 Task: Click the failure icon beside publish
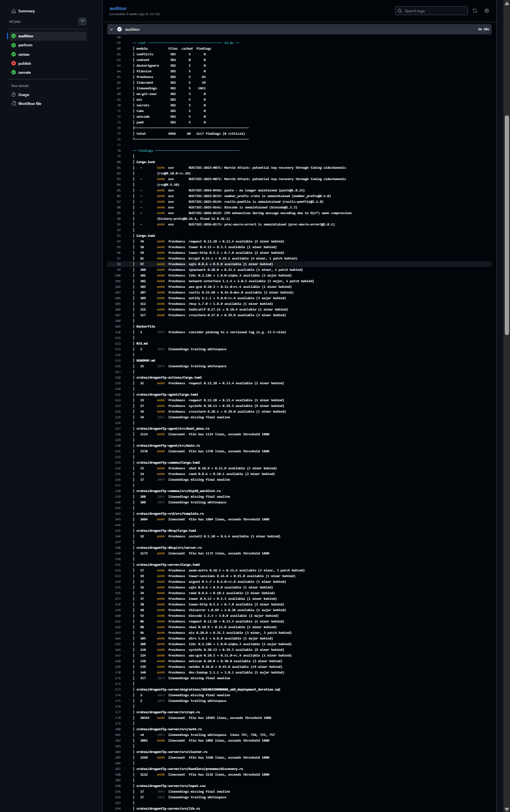point(14,63)
